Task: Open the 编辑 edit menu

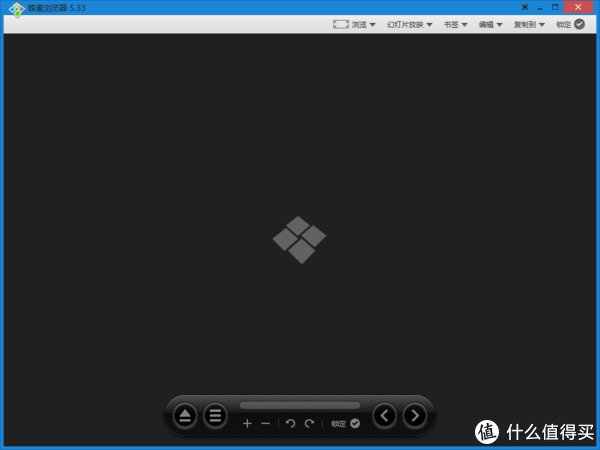Action: 490,24
